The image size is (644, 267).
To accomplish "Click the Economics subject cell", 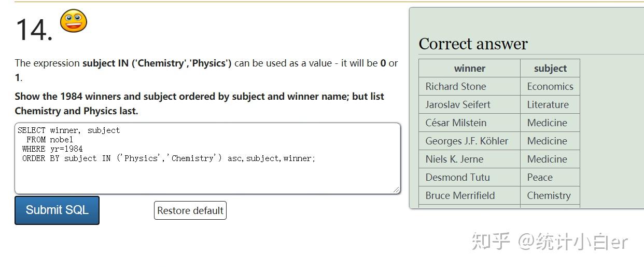I will click(x=550, y=86).
